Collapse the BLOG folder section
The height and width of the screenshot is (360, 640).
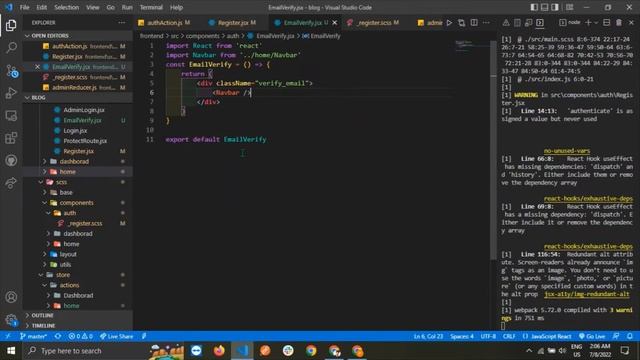[78, 98]
